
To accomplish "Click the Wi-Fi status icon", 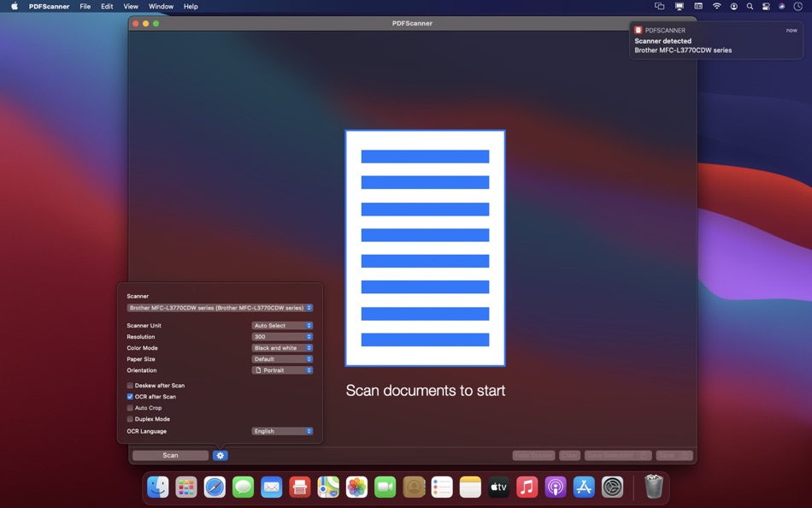I will (717, 6).
